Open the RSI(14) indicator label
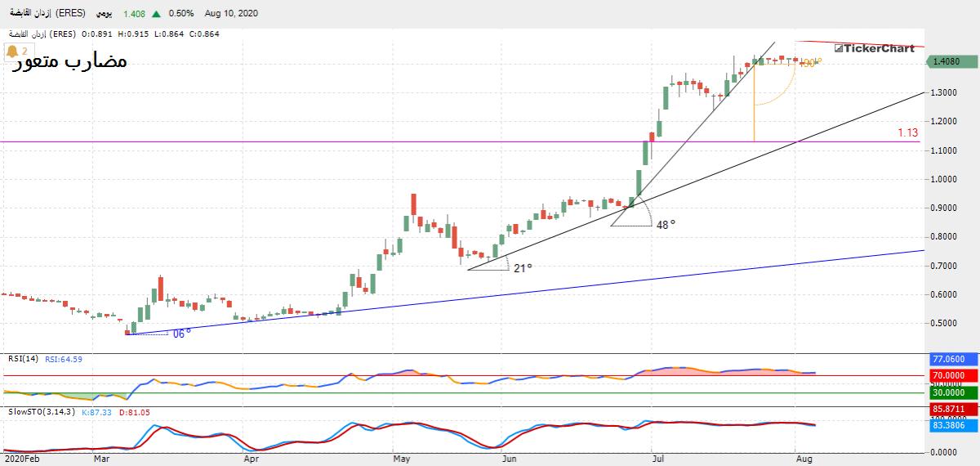The height and width of the screenshot is (466, 980). (23, 358)
